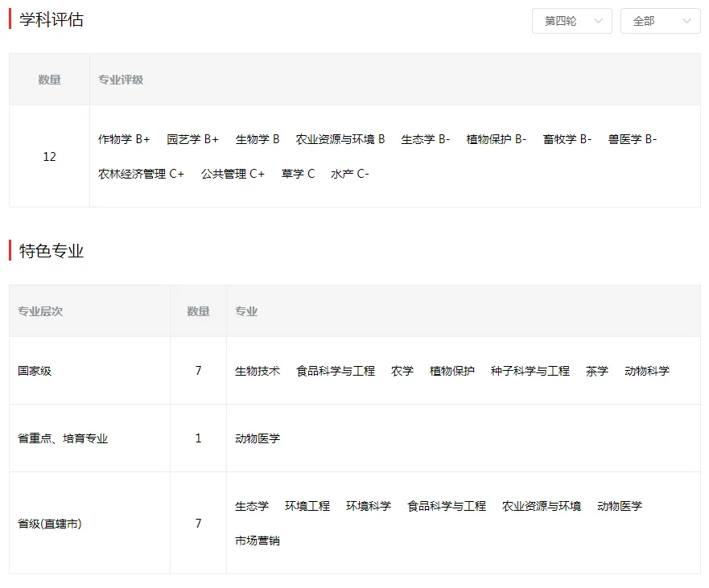Click the 专业评级 column header
709x588 pixels.
pos(121,80)
